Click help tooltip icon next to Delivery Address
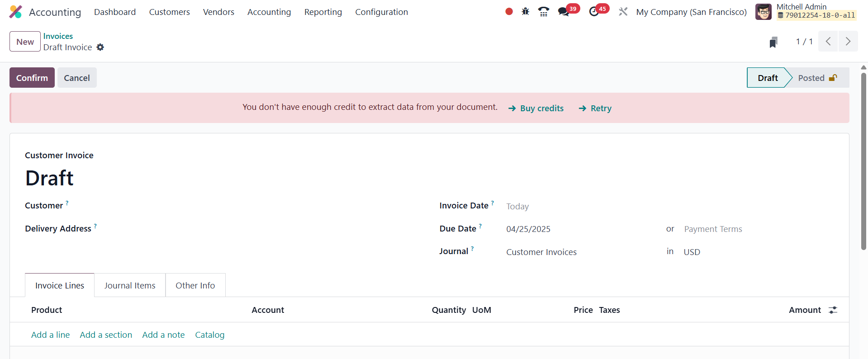 95,226
